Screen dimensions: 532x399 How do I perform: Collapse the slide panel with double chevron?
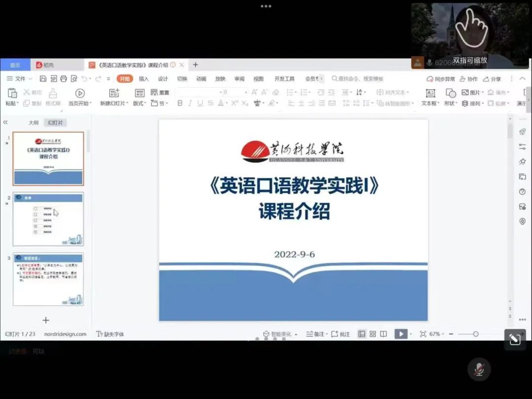(5, 123)
